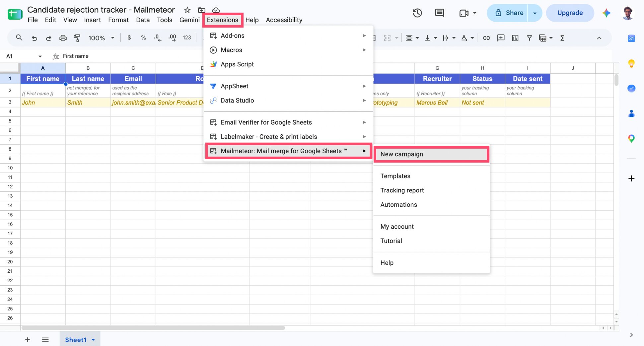Hide the side panel chevron
644x346 pixels.
[631, 335]
